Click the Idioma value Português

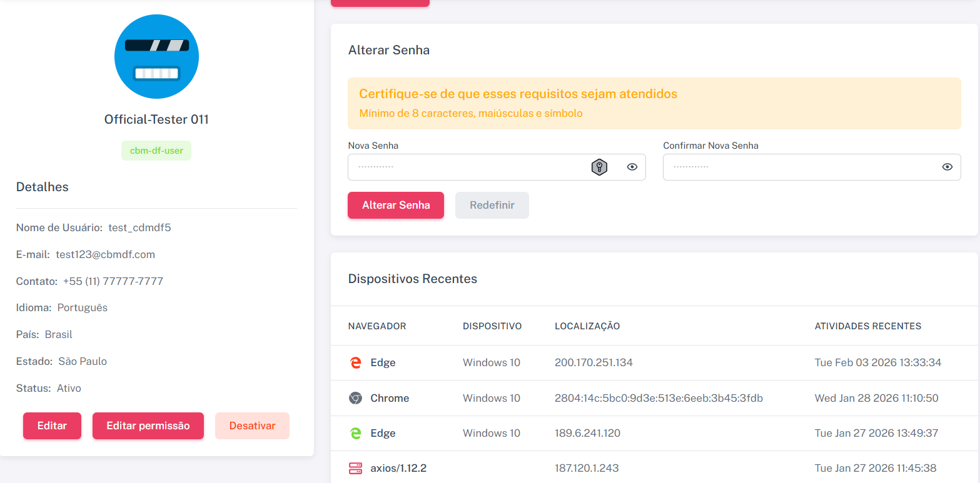[83, 308]
